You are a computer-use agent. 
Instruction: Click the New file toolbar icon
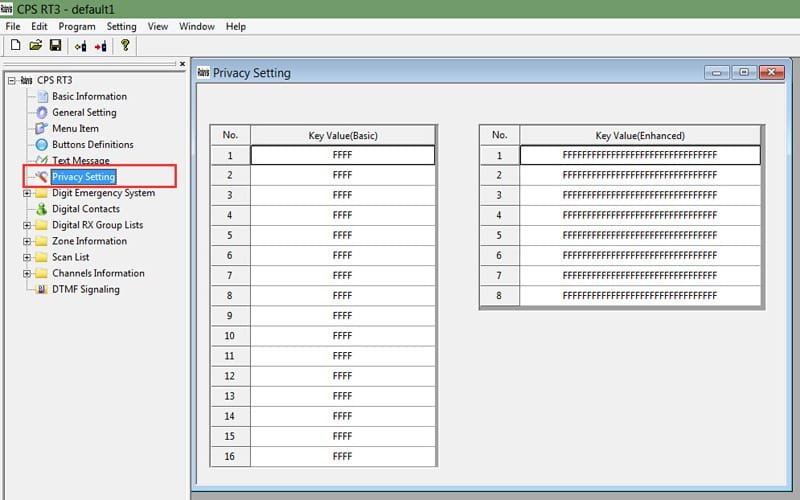tap(15, 45)
